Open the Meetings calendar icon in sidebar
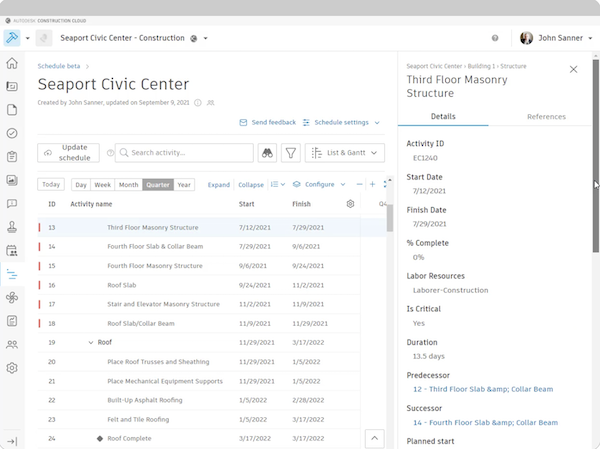The height and width of the screenshot is (449, 600). pyautogui.click(x=12, y=251)
